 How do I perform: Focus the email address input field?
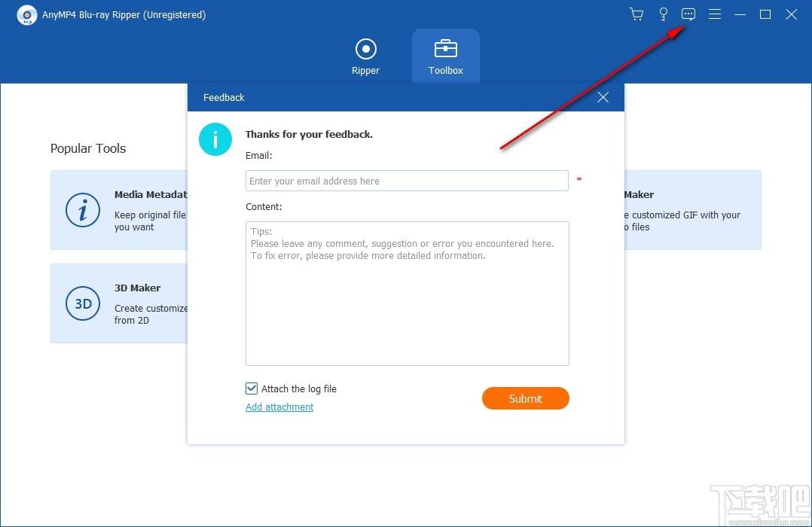coord(407,181)
